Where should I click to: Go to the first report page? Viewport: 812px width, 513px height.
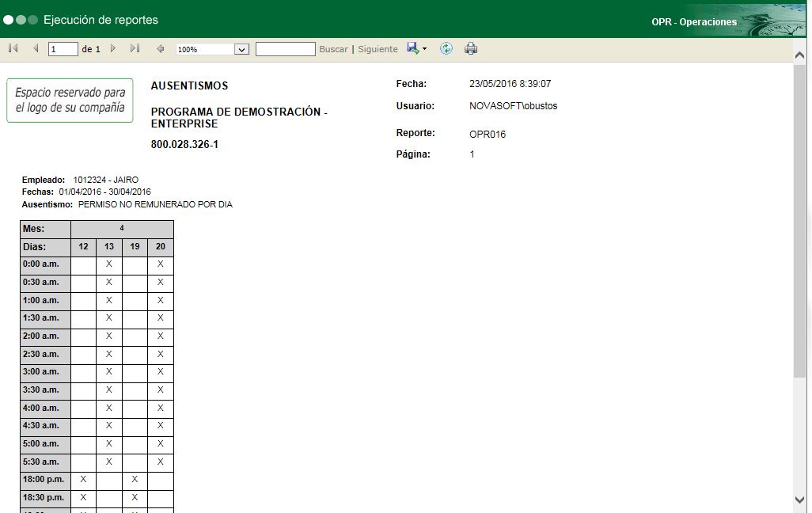(x=13, y=49)
